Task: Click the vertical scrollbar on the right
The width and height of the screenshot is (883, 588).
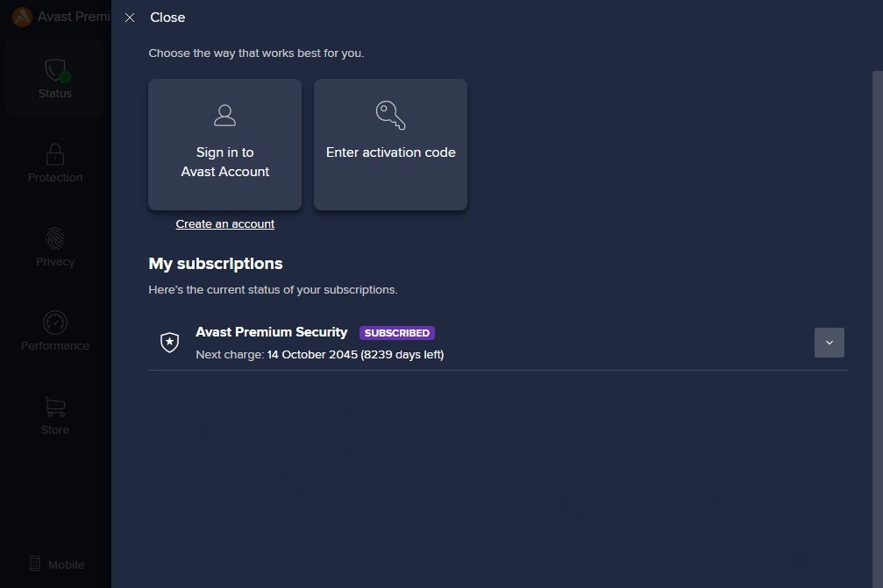Action: coord(878,329)
